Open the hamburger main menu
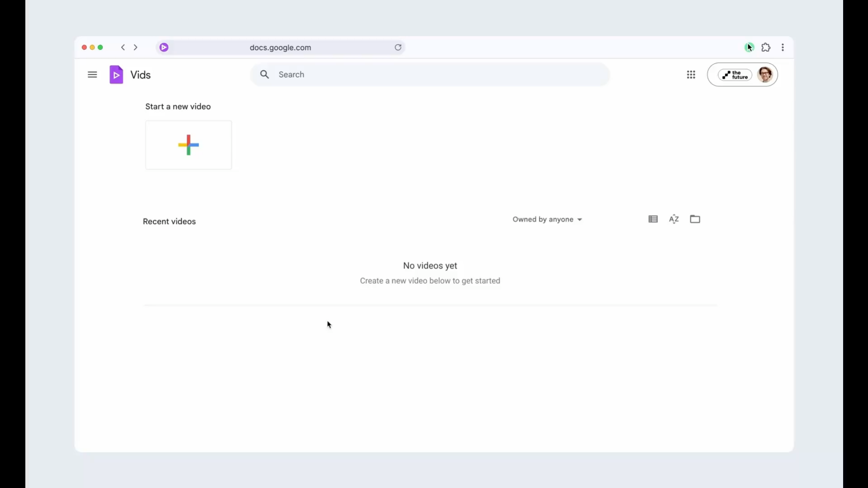 tap(92, 75)
